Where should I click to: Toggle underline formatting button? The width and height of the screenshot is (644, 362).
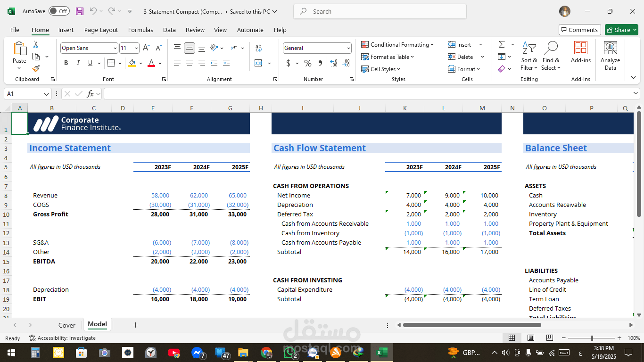coord(90,63)
